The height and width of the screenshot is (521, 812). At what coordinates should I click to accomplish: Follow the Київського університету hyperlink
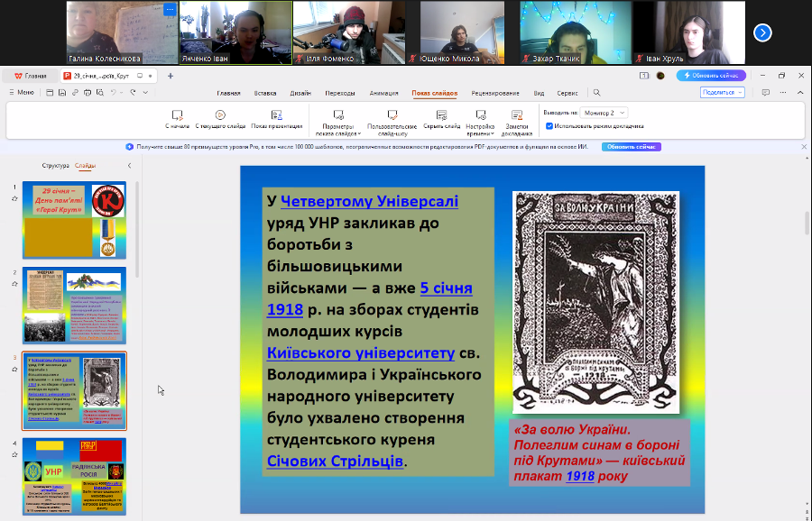point(361,352)
